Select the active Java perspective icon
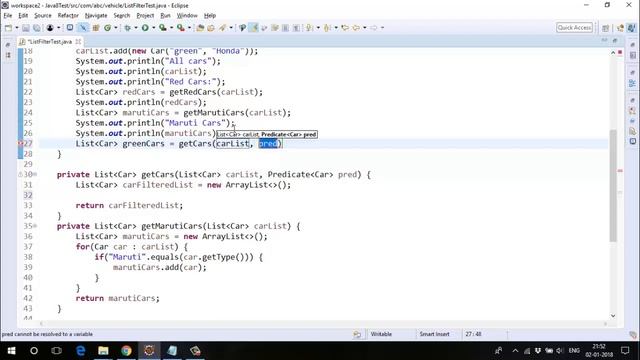The width and height of the screenshot is (640, 360). 631,28
